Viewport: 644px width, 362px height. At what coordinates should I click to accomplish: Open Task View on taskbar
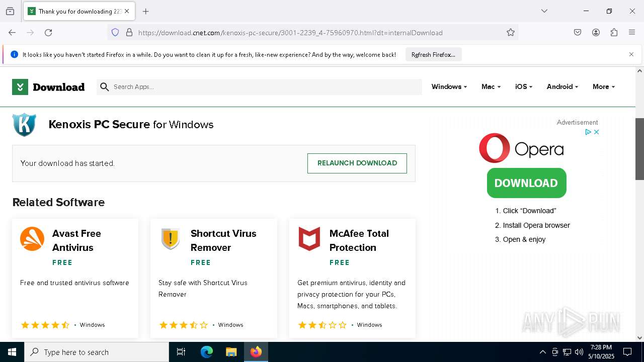(181, 352)
